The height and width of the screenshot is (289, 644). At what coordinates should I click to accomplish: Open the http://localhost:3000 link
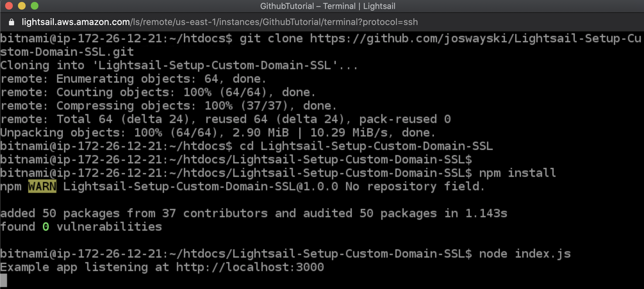coord(250,267)
